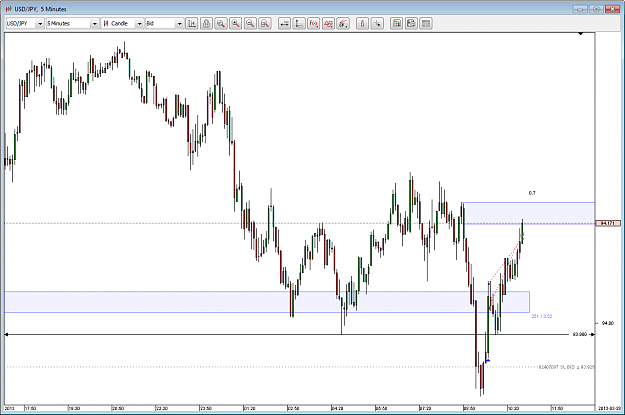
Task: Select the upper shaded rectangle zone
Action: [528, 213]
